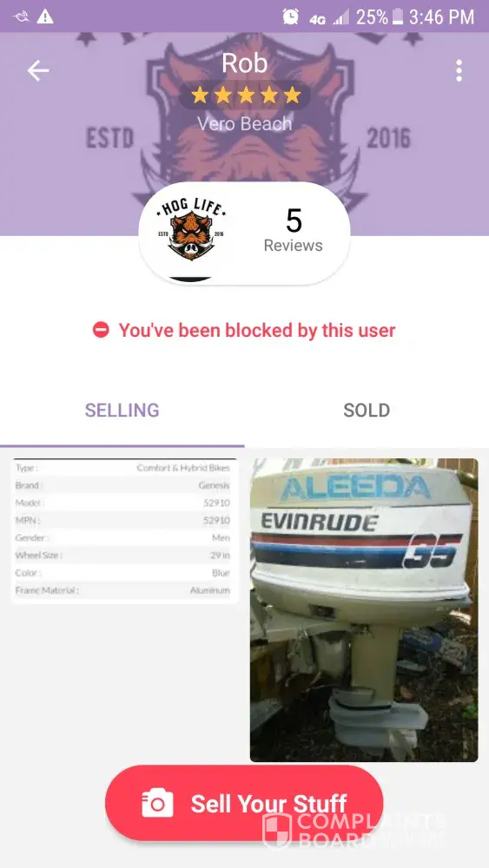Tap the warning triangle notification icon
Viewport: 489px width, 868px height.
45,17
